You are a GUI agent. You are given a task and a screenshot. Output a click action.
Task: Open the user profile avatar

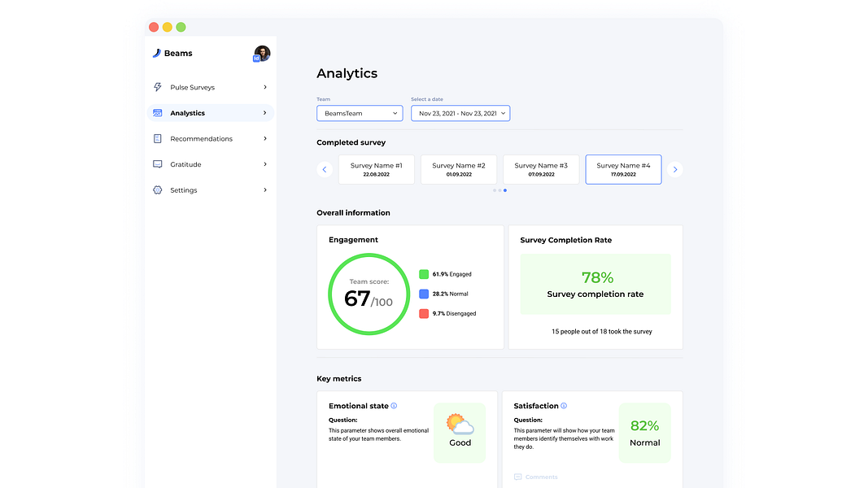(262, 54)
